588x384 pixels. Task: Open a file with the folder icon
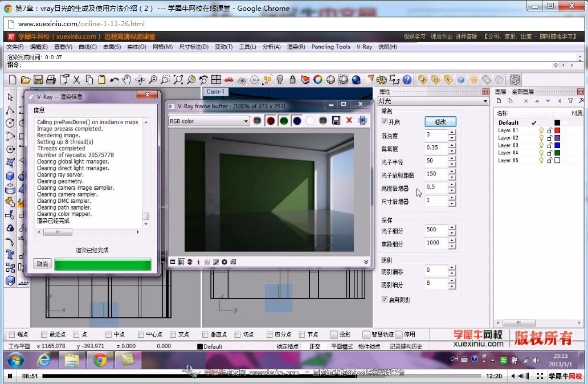tap(25, 80)
